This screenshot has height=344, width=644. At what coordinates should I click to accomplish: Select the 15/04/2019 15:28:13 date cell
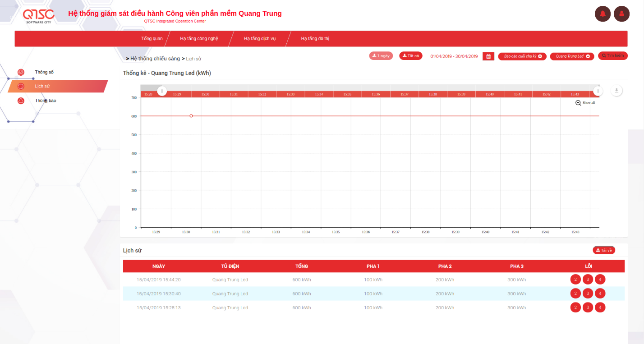159,307
